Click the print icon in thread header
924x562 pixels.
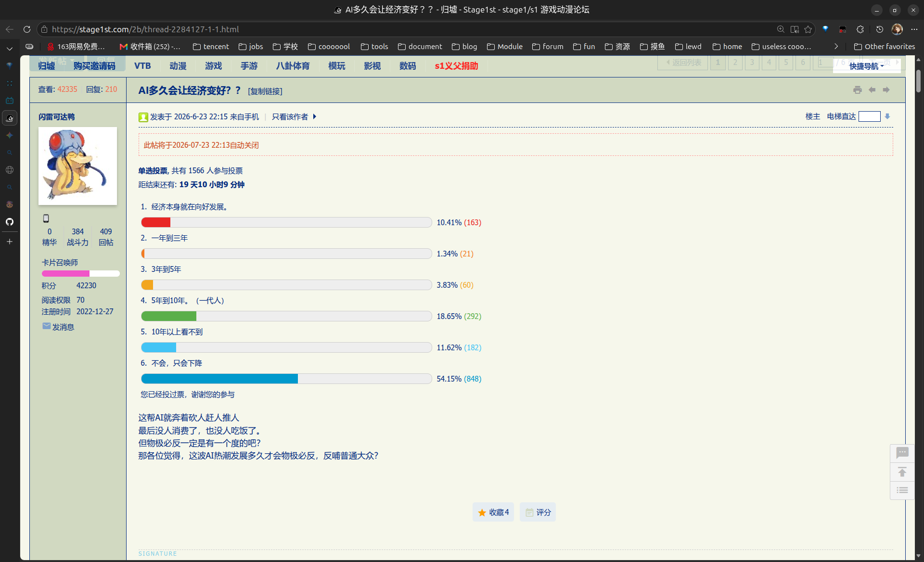tap(858, 90)
